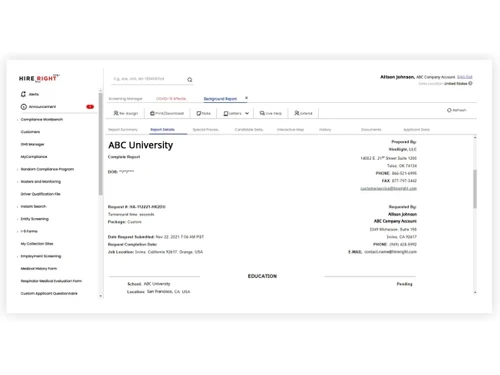The height and width of the screenshot is (375, 500).
Task: Open Driver Qualification File in sidebar
Action: pyautogui.click(x=40, y=194)
